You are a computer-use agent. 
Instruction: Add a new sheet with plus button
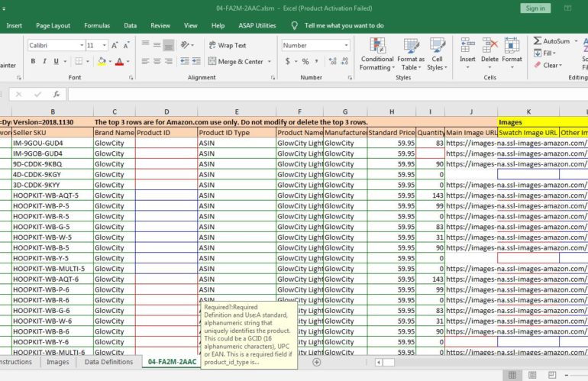[316, 362]
